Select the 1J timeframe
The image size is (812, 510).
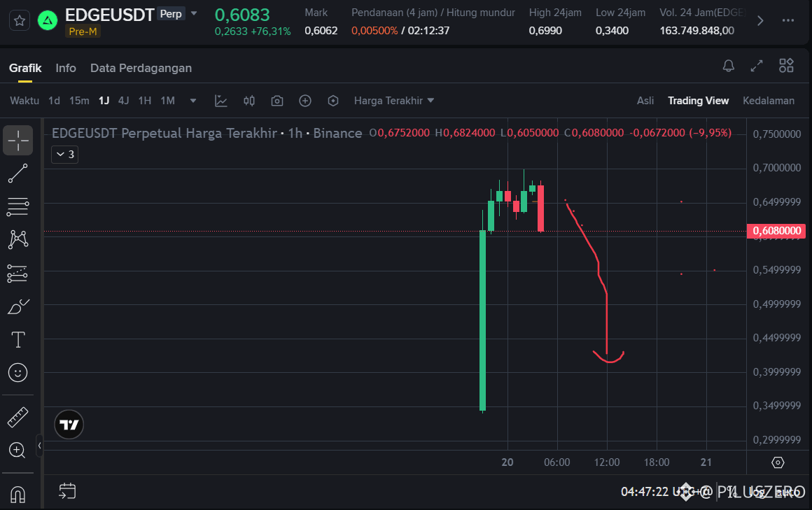104,101
